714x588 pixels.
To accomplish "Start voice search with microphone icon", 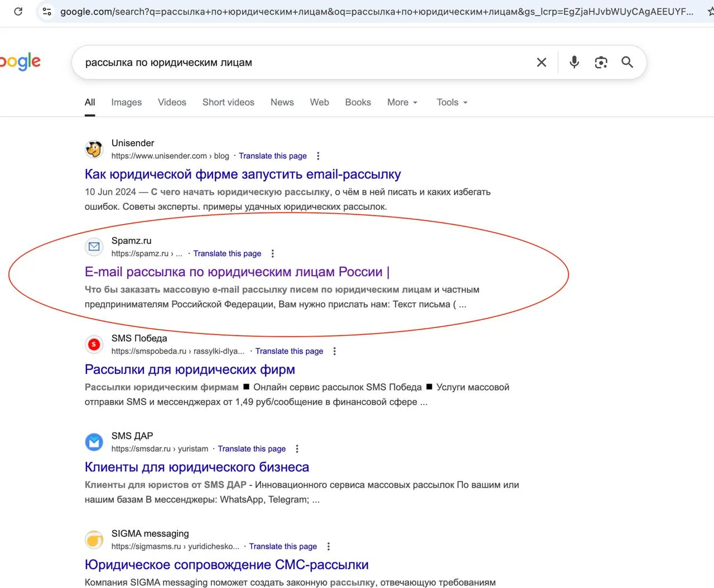I will tap(574, 62).
